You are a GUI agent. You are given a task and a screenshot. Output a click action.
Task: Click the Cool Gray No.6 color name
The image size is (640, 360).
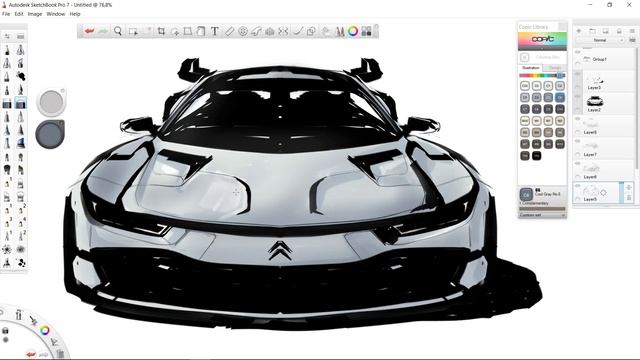point(548,194)
